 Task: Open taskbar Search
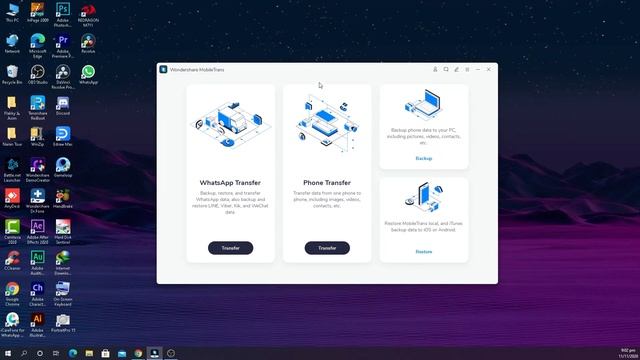(x=24, y=353)
